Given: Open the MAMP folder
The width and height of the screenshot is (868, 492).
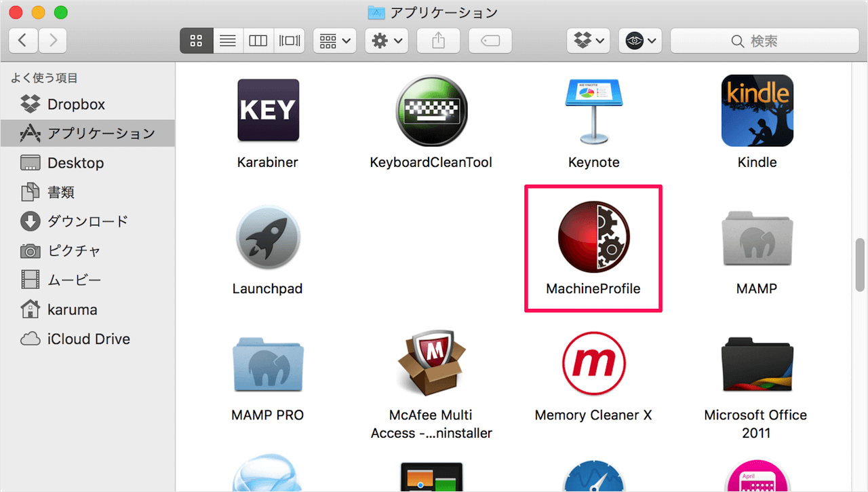Looking at the screenshot, I should point(756,237).
